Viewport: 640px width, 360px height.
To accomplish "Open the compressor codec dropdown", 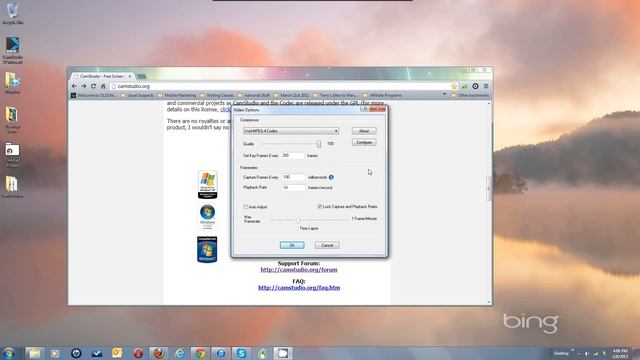I will (x=291, y=131).
